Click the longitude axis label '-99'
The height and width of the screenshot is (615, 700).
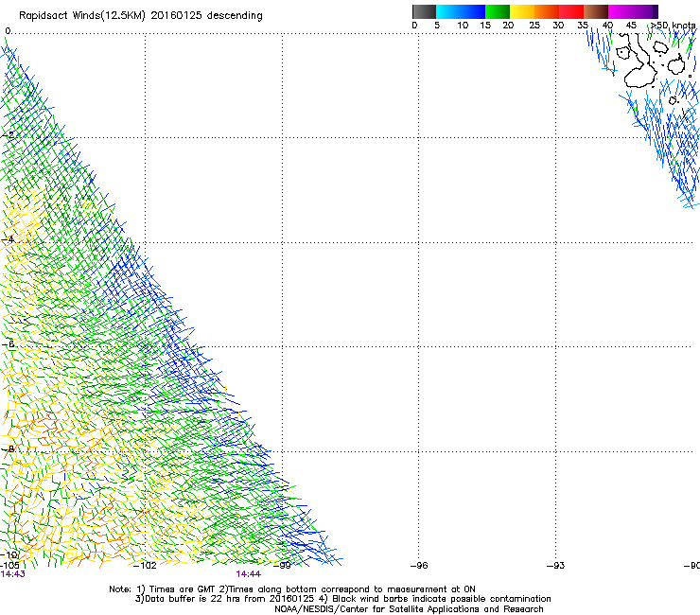tap(282, 566)
